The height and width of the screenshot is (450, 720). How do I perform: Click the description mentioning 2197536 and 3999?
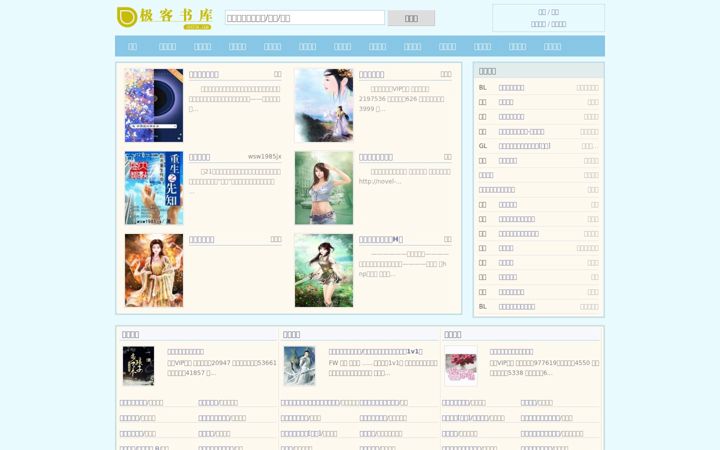tap(401, 99)
